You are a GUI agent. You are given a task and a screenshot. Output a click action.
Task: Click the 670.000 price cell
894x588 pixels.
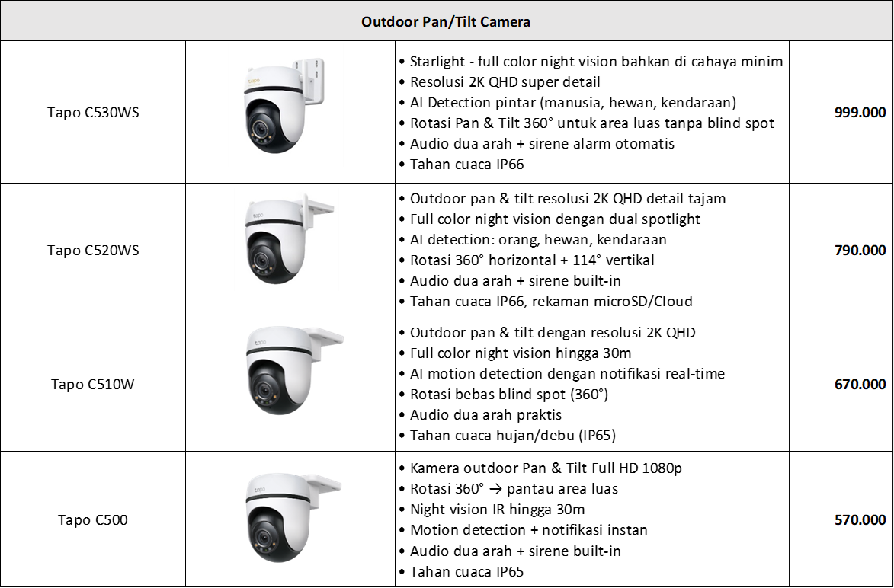coord(841,383)
